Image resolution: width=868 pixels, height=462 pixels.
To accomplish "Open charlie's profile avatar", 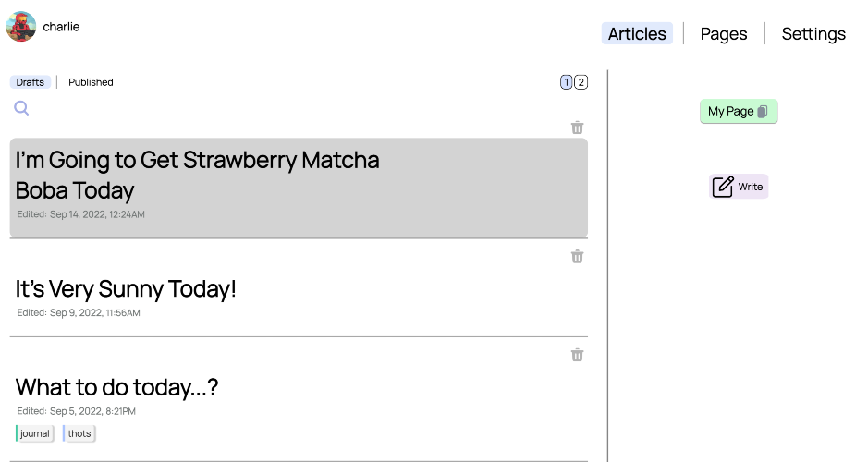I will (x=21, y=27).
